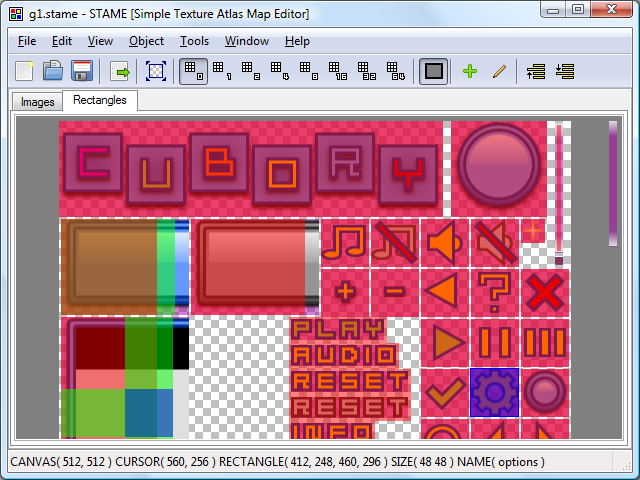640x480 pixels.
Task: Select the three-bar sprite
Action: tap(545, 343)
